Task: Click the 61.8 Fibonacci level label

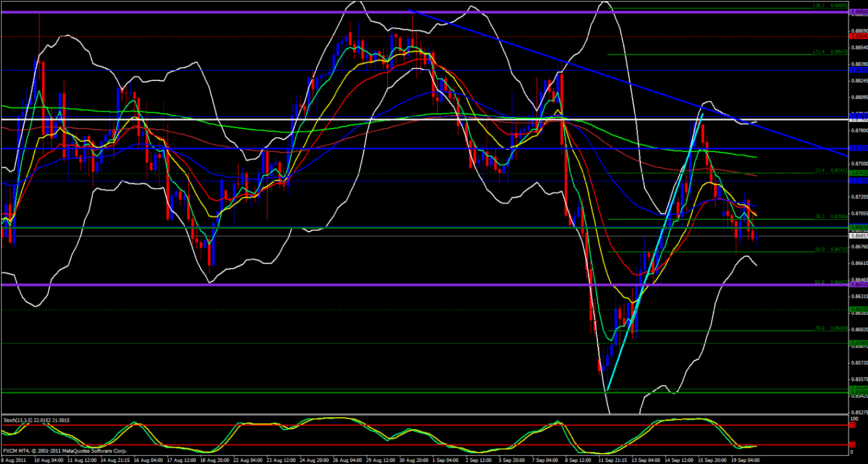Action: tap(820, 282)
